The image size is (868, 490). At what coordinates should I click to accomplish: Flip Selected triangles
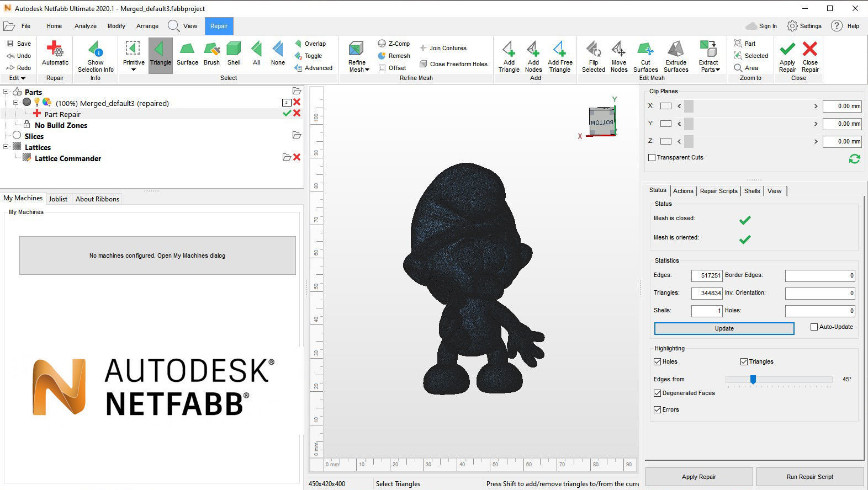(594, 56)
